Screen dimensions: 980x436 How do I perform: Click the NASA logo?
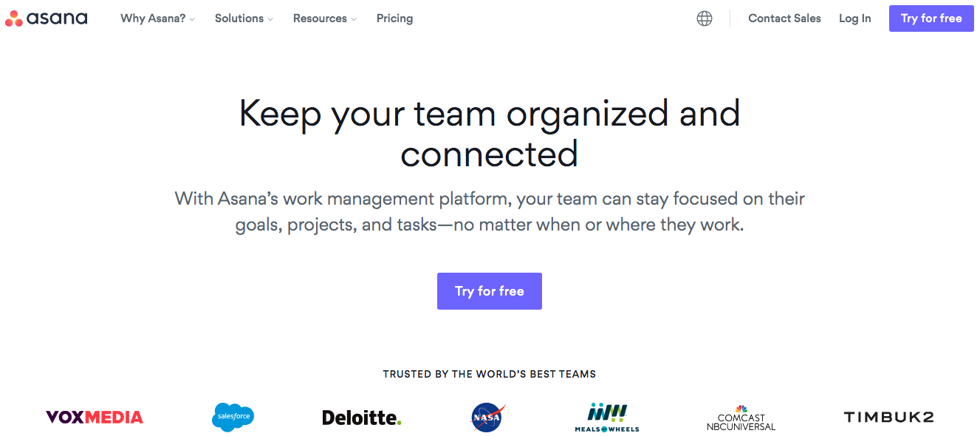pos(488,418)
